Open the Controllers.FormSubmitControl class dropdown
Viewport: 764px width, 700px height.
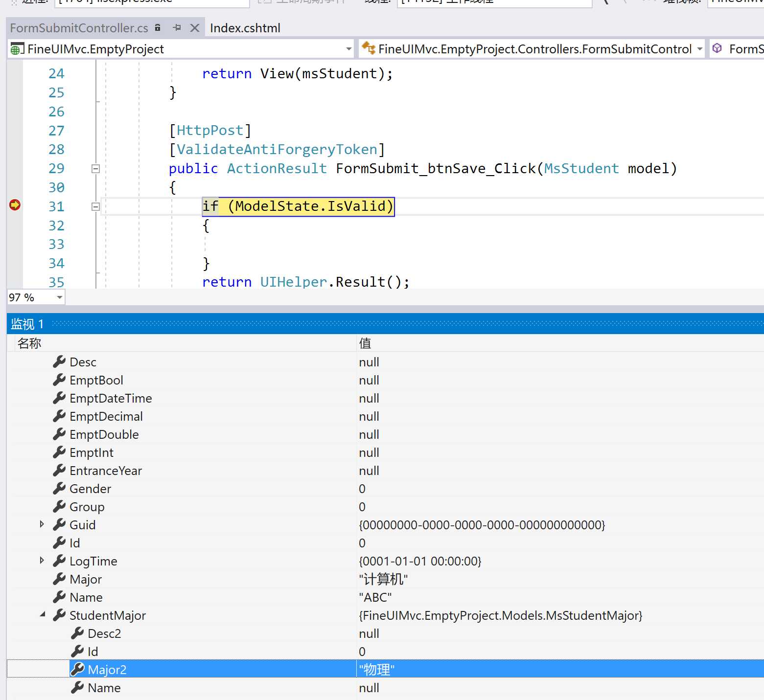pyautogui.click(x=700, y=49)
